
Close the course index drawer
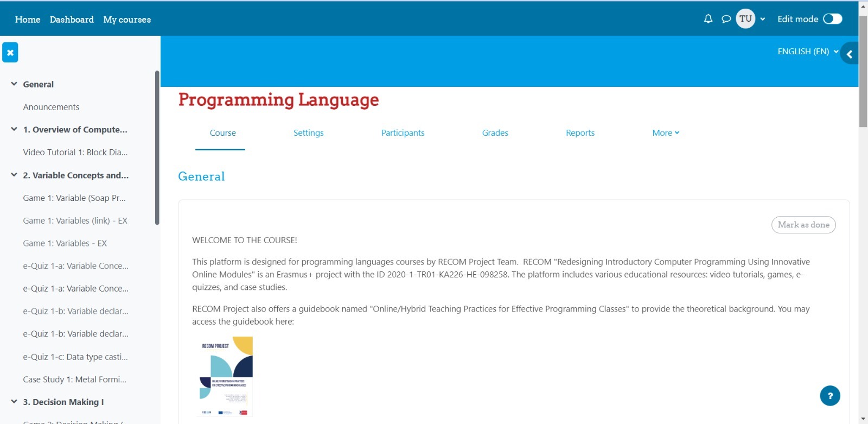point(10,53)
